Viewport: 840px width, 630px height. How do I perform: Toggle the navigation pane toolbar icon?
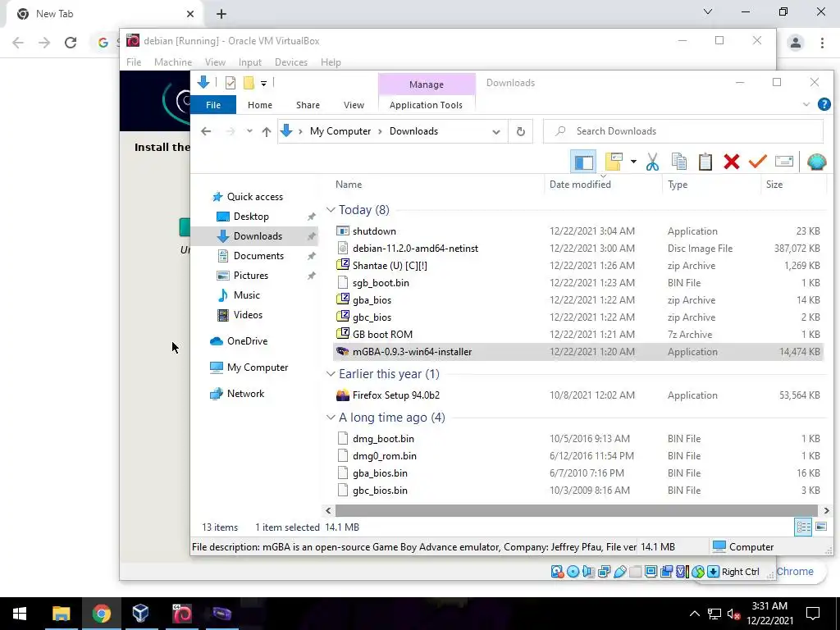(583, 162)
